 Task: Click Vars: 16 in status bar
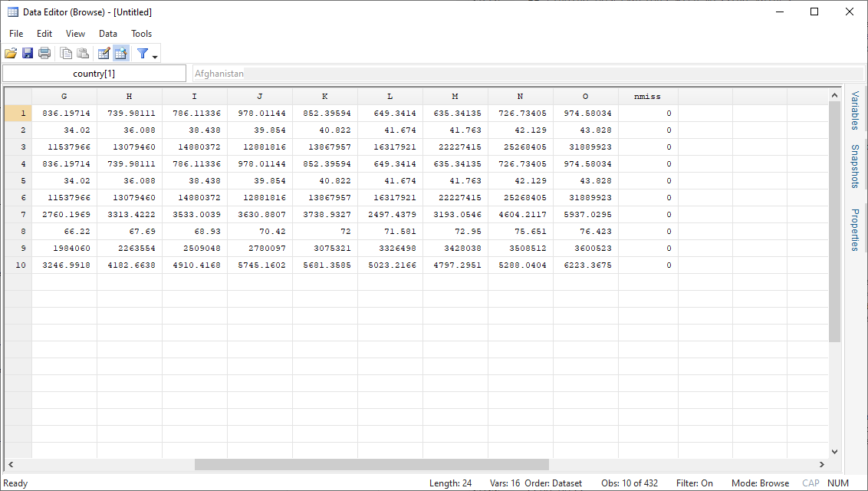coord(505,483)
